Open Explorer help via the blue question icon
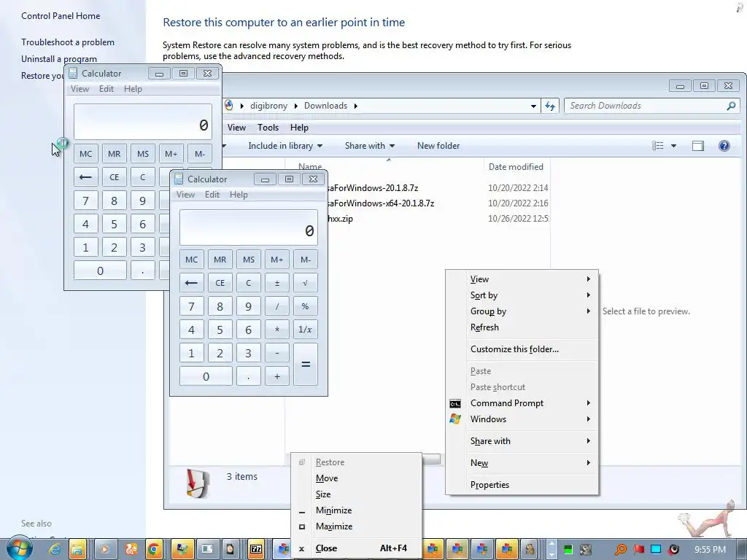 pos(724,146)
